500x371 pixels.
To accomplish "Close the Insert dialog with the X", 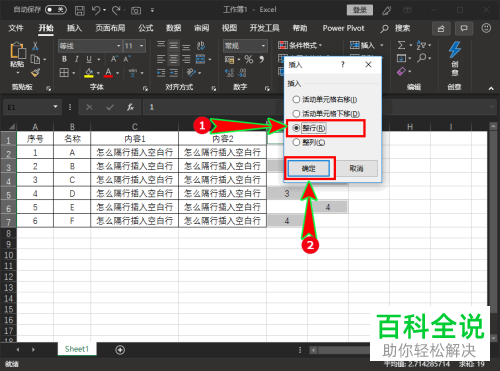I will click(x=368, y=65).
